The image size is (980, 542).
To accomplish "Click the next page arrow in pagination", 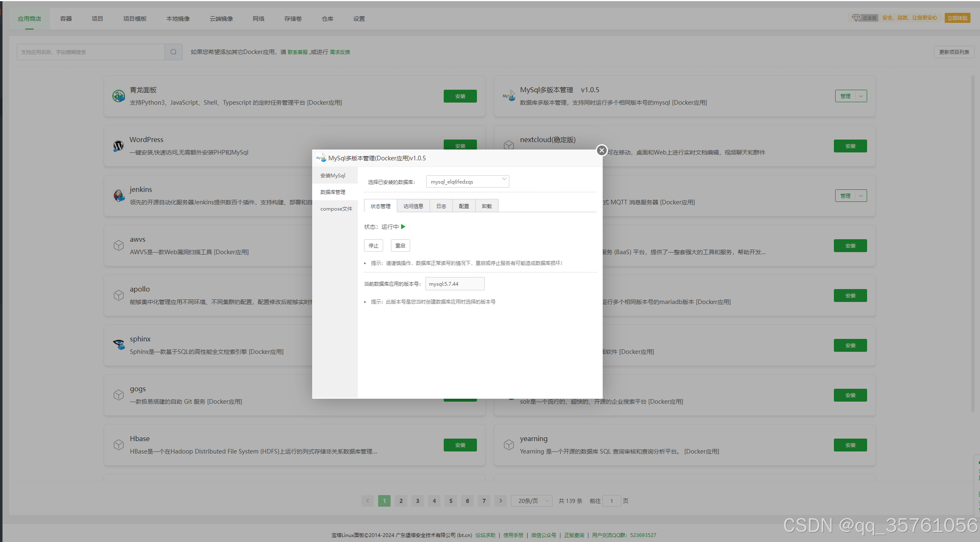I will (x=501, y=501).
